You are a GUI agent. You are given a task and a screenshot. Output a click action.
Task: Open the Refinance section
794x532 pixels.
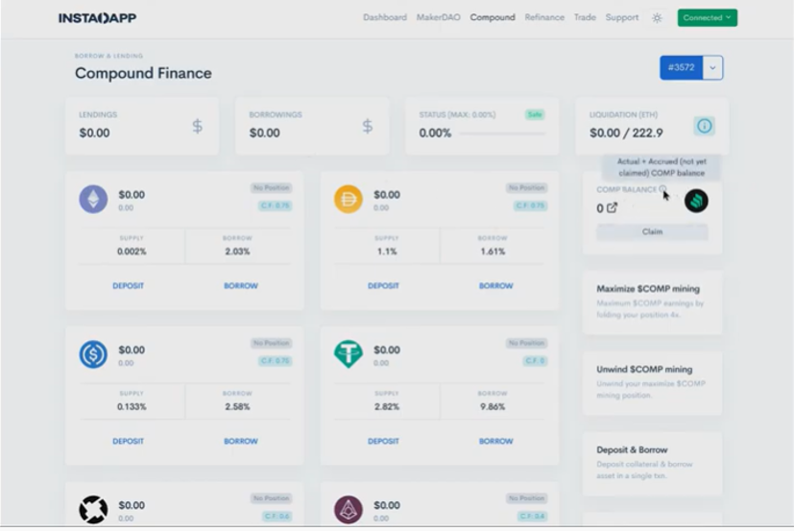coord(544,17)
